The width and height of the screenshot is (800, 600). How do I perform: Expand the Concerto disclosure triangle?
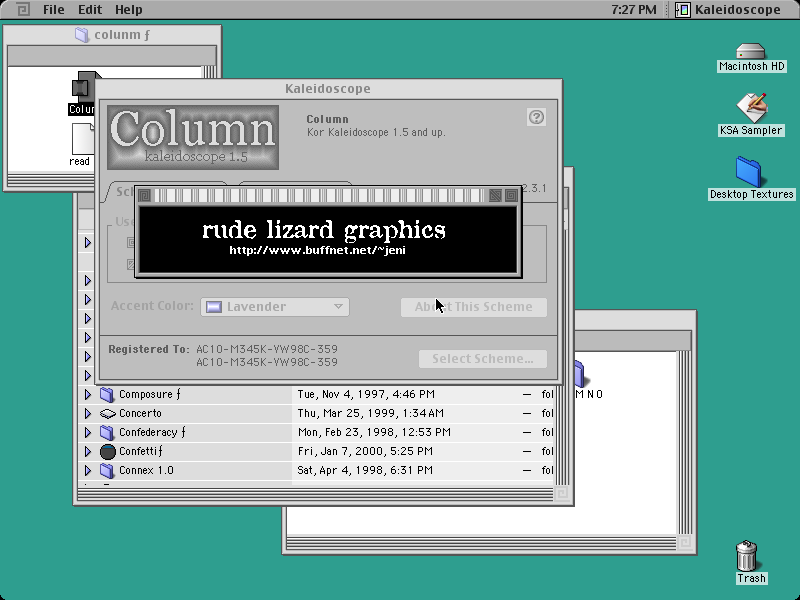point(87,413)
